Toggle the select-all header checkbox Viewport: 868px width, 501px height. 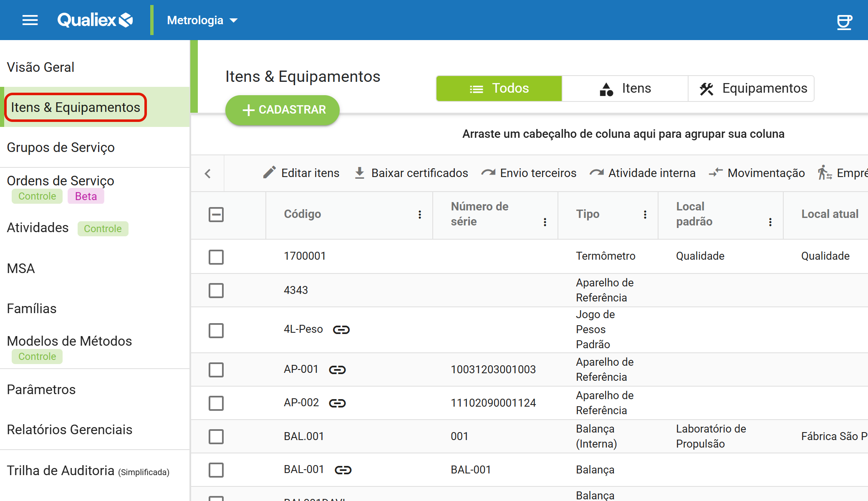(x=216, y=215)
